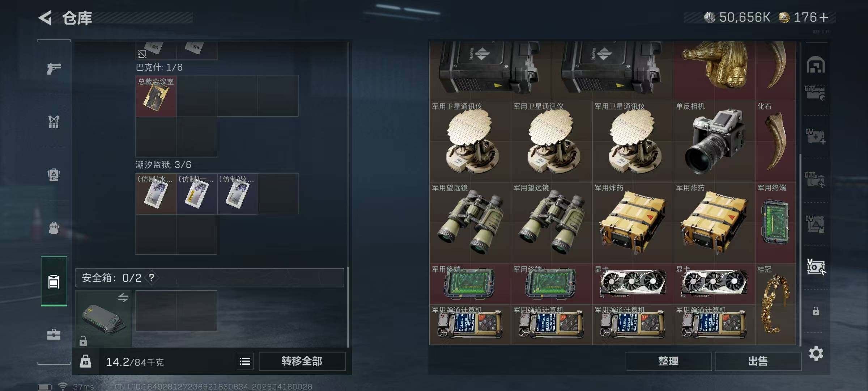Click the 出售 sell button

[x=758, y=361]
